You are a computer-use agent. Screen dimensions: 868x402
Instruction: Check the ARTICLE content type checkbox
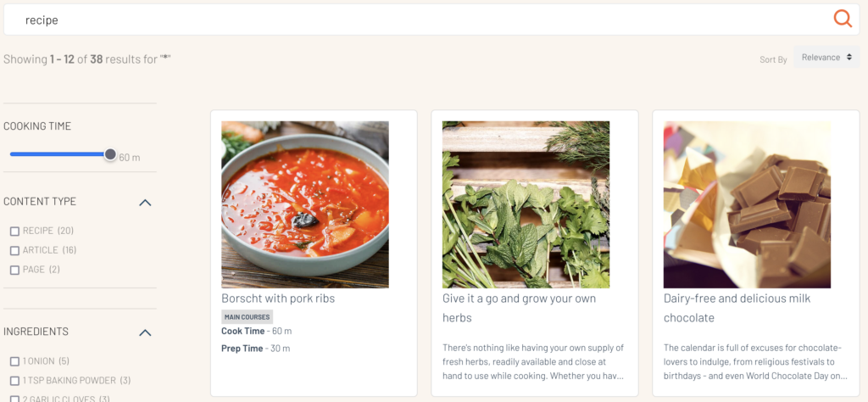click(x=14, y=251)
